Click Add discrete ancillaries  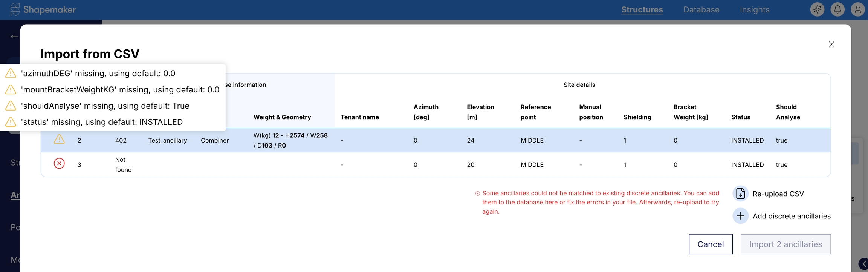click(x=791, y=216)
